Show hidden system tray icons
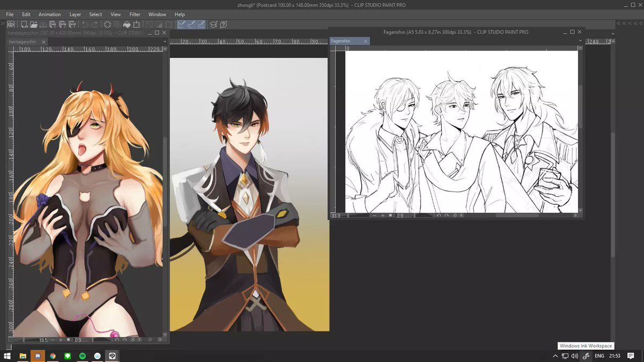Viewport: 644px width, 362px height. (555, 356)
